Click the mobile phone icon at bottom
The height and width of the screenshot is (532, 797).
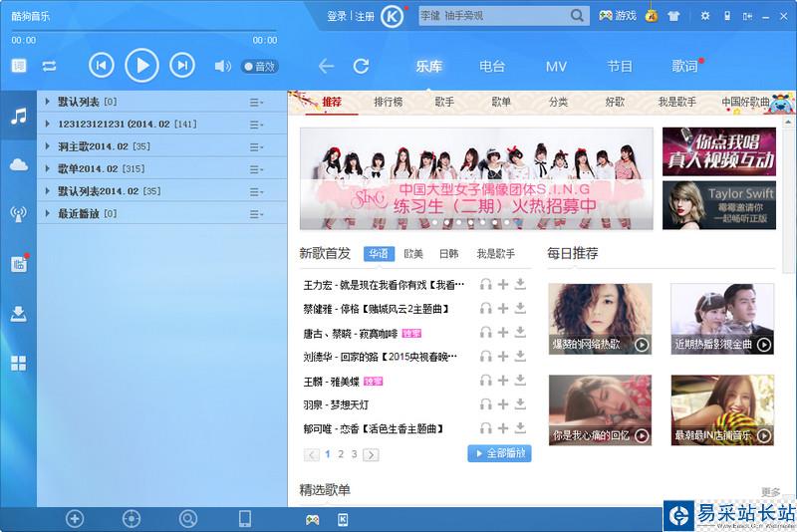tap(245, 519)
